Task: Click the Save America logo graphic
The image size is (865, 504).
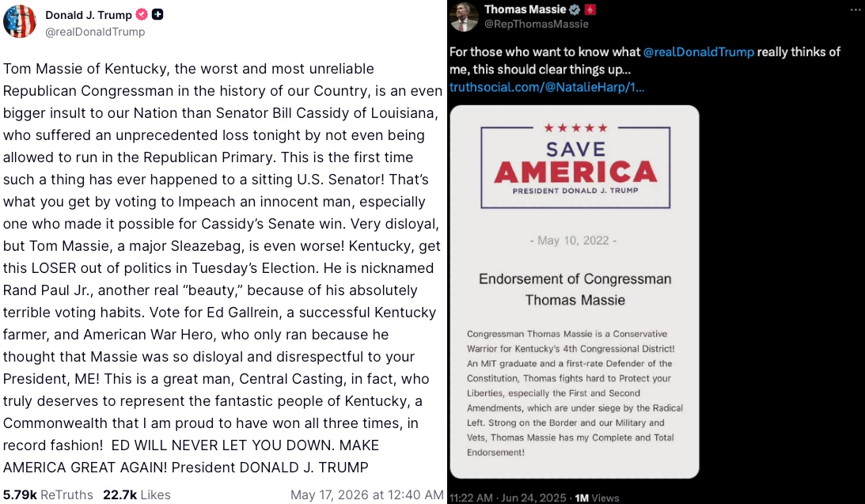Action: [x=575, y=166]
